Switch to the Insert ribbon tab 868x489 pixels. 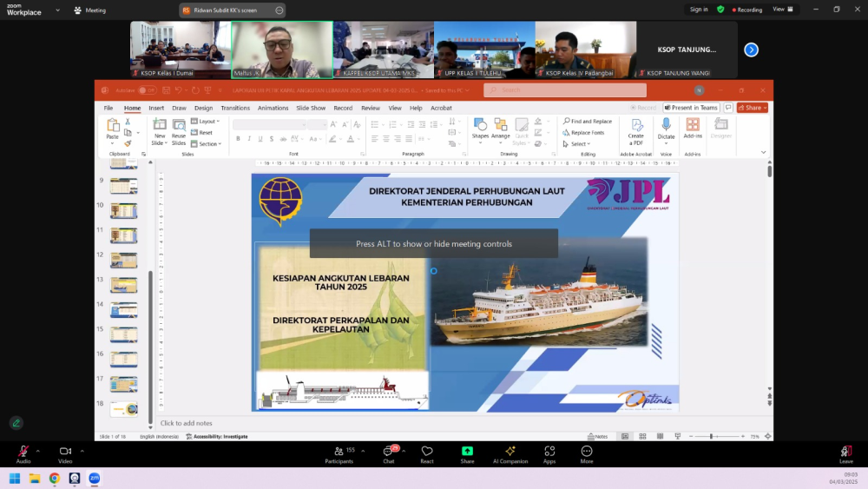(x=156, y=108)
